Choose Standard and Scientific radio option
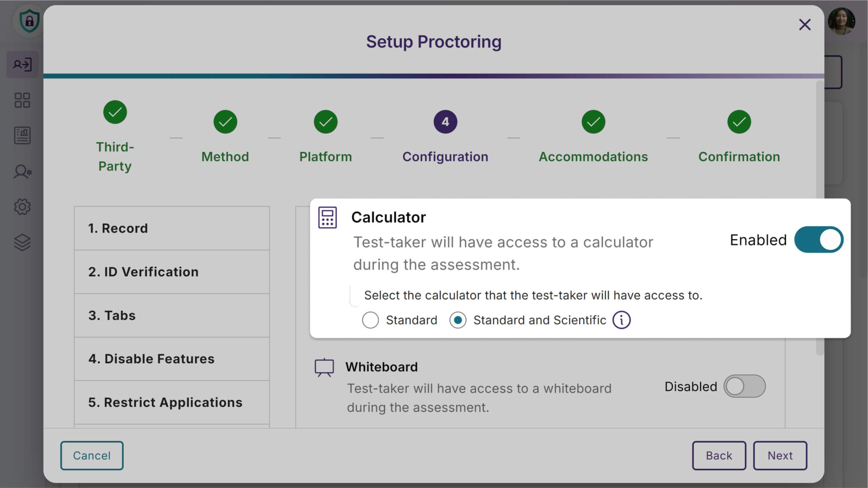868x488 pixels. click(458, 320)
